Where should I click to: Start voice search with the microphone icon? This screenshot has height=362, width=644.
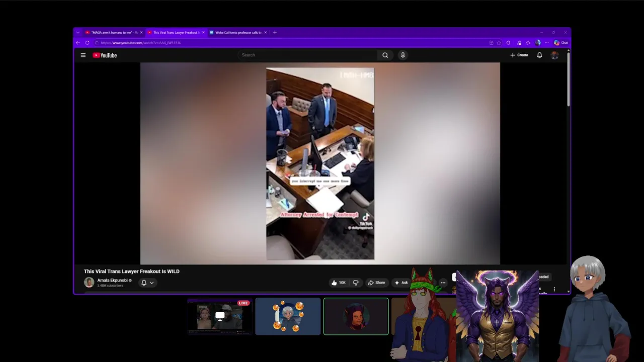403,55
